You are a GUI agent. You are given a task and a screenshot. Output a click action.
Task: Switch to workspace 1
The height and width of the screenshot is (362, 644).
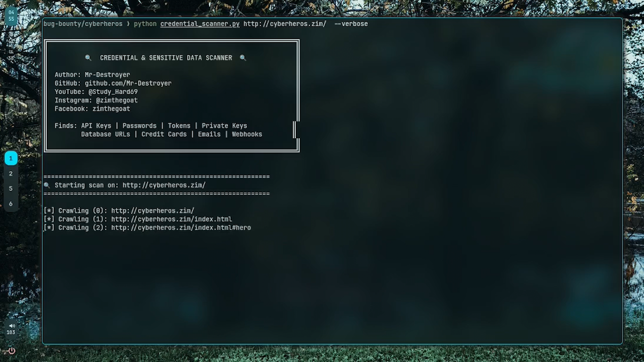(x=11, y=158)
